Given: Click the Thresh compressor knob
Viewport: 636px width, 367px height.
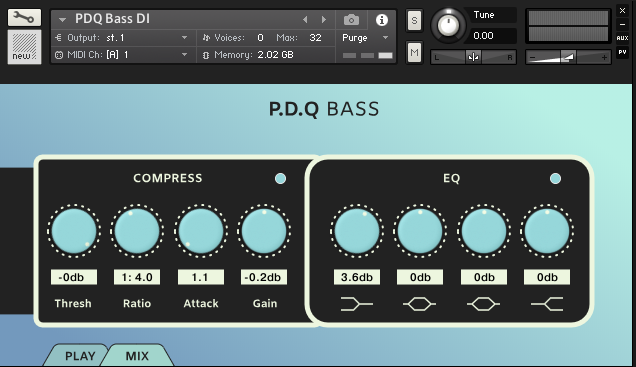Looking at the screenshot, I should 74,231.
